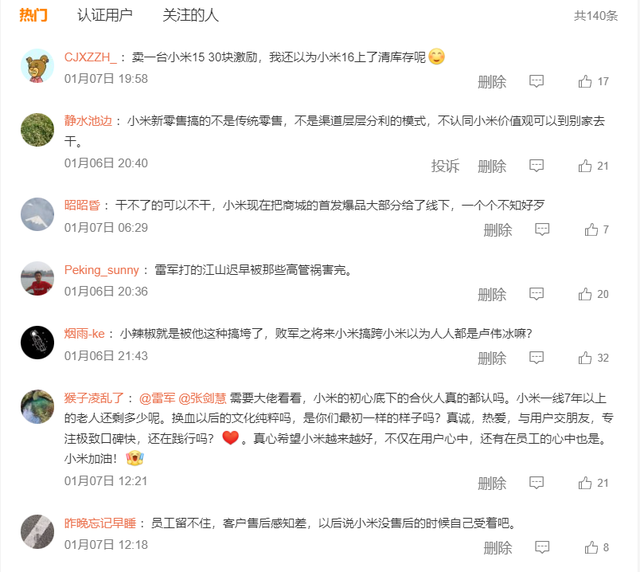Like CJXZZH_'s comment with 17 likes
Image resolution: width=640 pixels, height=572 pixels.
click(x=585, y=82)
